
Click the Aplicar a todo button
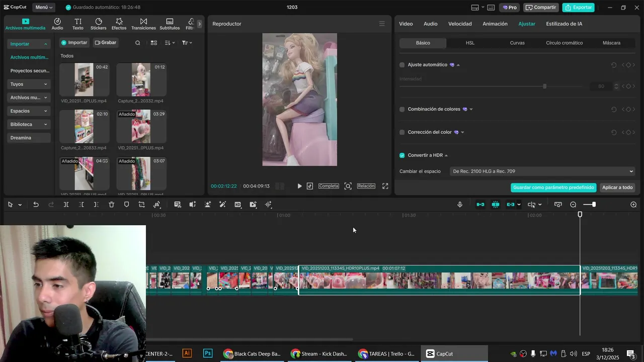[617, 188]
